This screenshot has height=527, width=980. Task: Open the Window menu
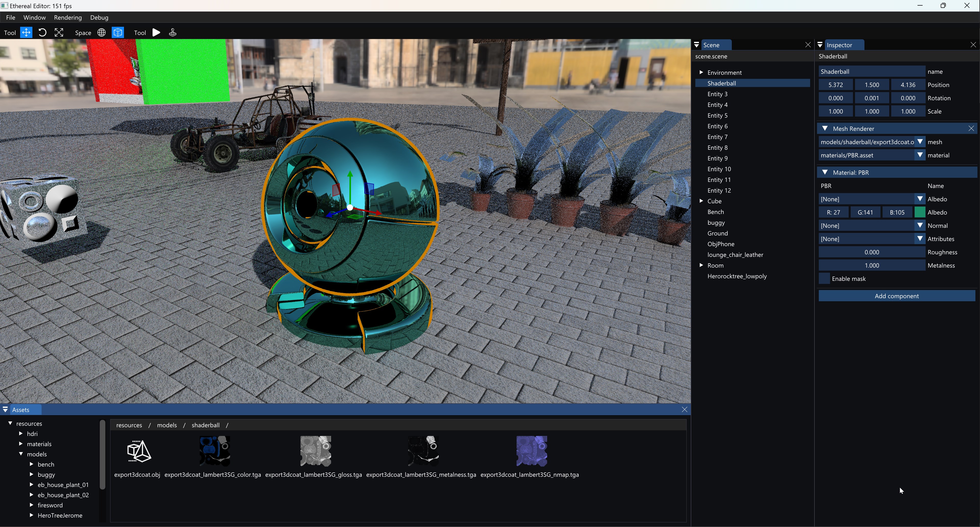coord(35,18)
